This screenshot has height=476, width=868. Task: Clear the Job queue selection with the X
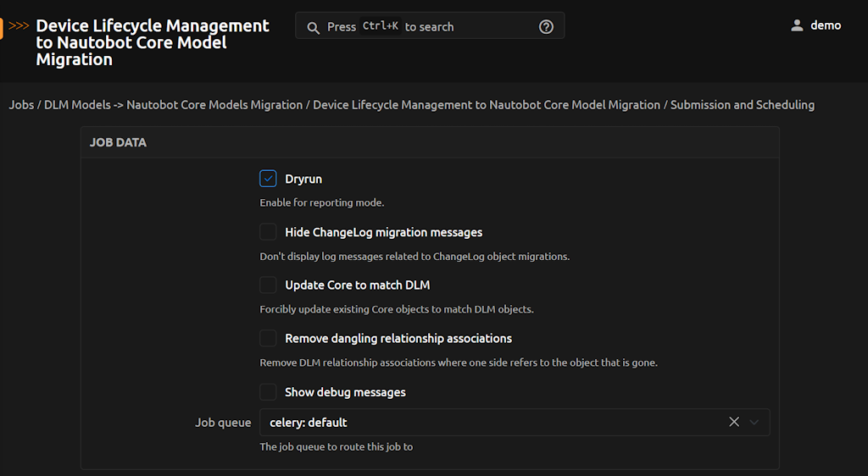(x=734, y=422)
